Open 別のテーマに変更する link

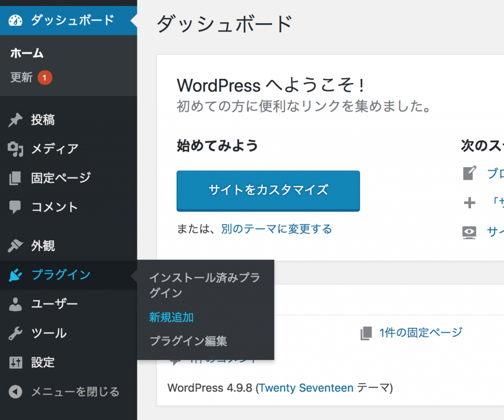tap(276, 229)
